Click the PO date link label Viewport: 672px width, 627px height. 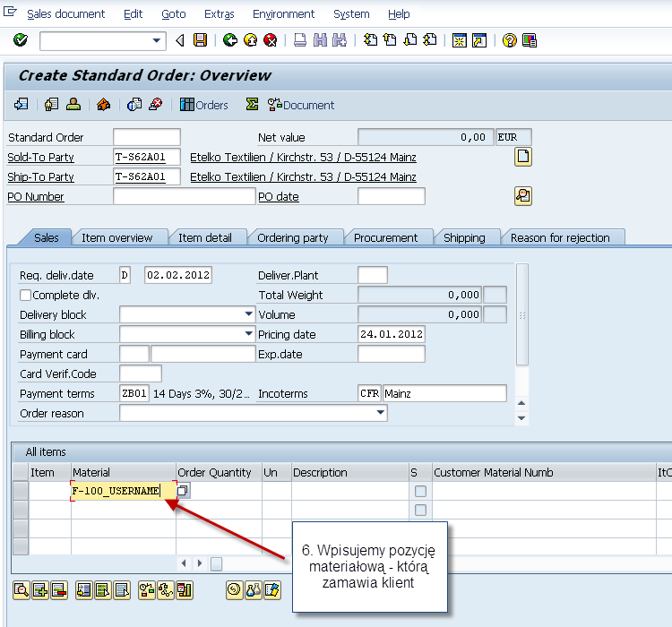(278, 197)
